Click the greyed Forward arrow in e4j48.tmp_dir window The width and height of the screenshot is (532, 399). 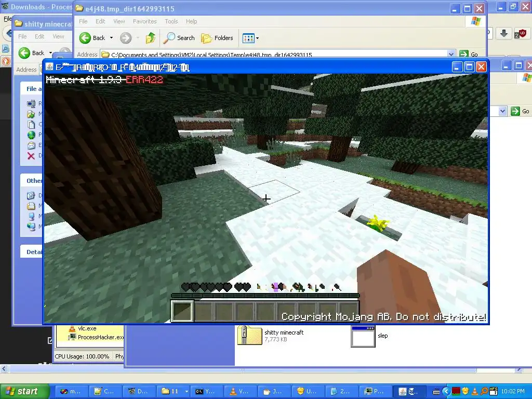(x=126, y=38)
